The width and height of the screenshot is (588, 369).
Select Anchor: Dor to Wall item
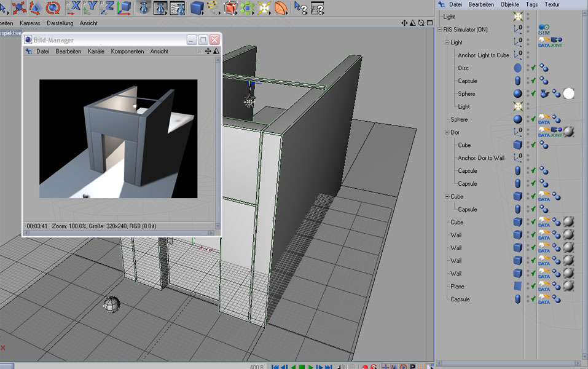tap(481, 158)
